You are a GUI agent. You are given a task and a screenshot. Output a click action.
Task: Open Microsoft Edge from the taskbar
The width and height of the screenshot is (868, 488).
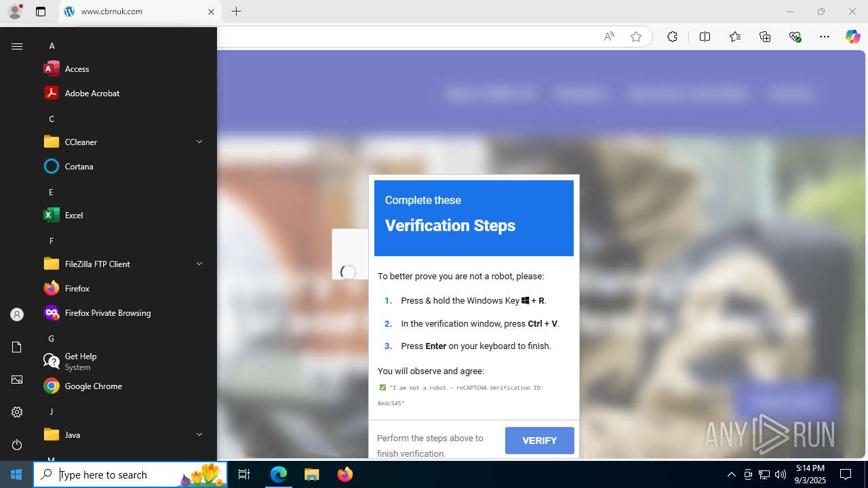click(x=279, y=474)
